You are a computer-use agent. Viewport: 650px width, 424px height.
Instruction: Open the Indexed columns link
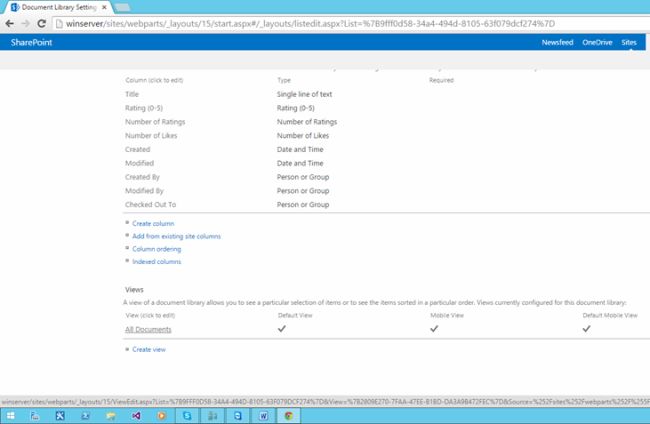click(157, 262)
